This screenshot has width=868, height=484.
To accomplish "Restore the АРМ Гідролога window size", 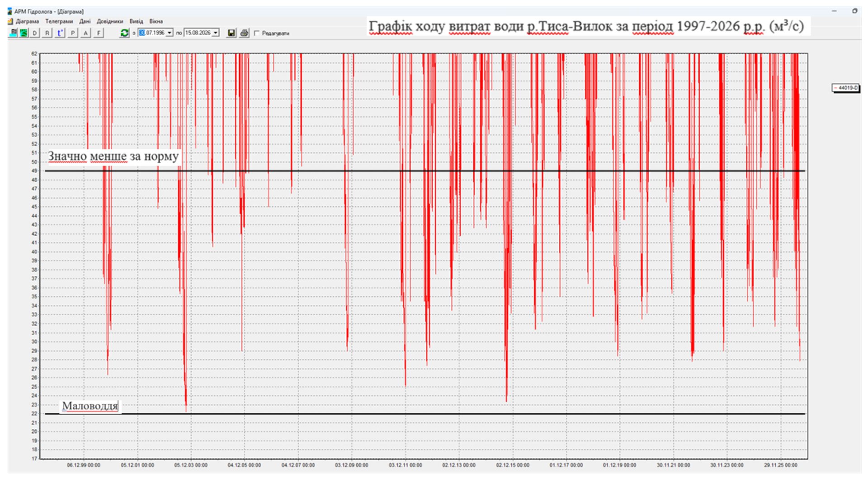I will pos(854,11).
